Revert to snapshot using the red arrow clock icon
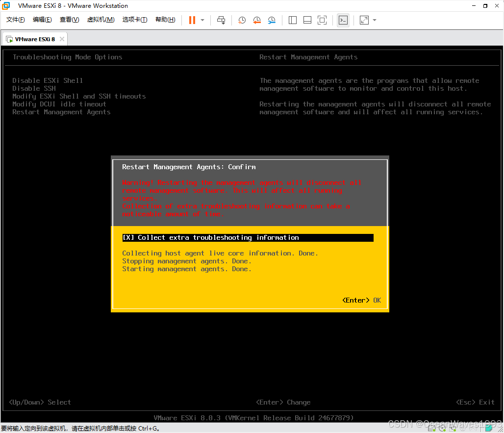 point(257,20)
